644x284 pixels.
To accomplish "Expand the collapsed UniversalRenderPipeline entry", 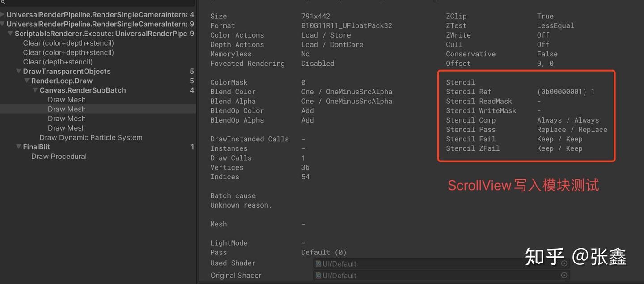I will (3, 15).
